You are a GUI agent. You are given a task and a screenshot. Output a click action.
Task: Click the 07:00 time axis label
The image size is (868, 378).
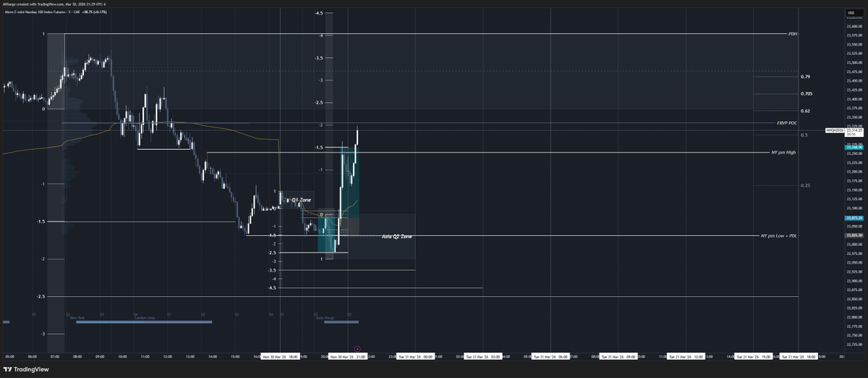point(54,356)
